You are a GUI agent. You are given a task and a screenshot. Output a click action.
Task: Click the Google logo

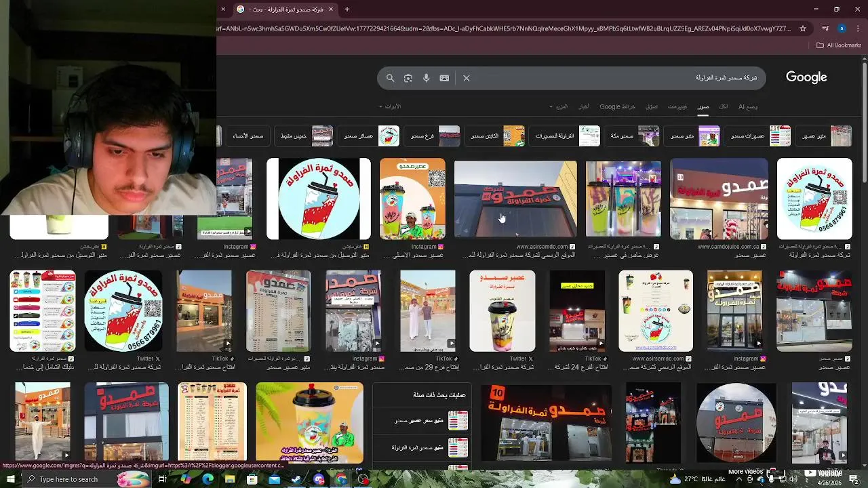[806, 77]
